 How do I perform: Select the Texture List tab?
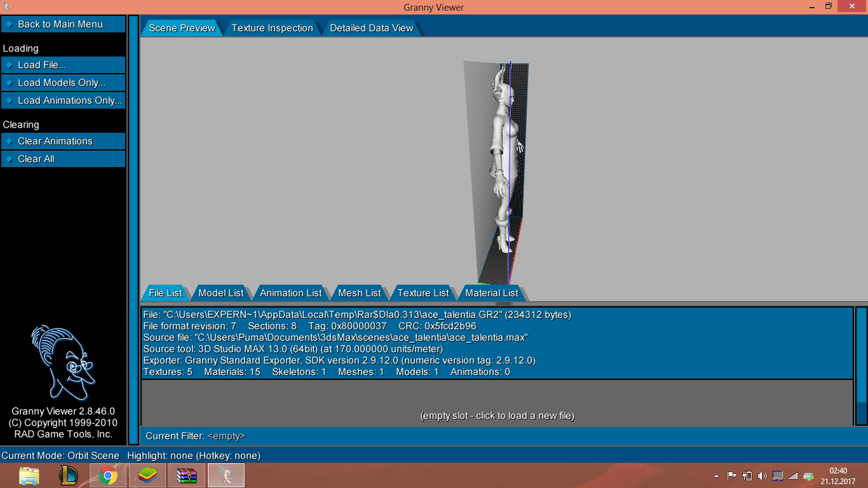(x=423, y=293)
